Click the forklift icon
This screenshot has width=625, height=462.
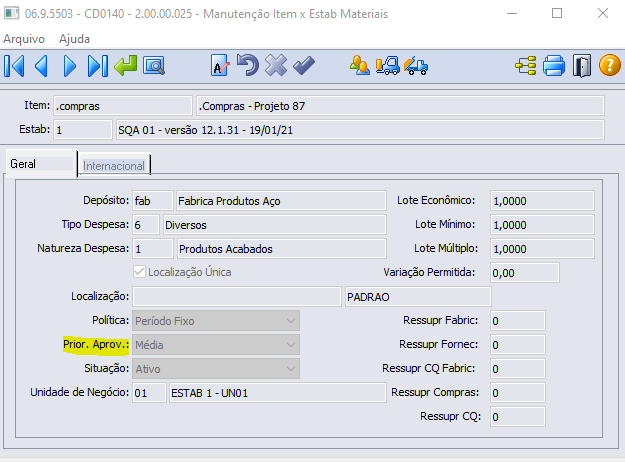[x=387, y=66]
